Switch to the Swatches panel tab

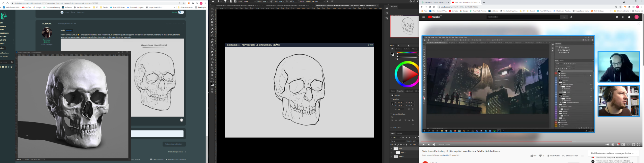click(399, 49)
